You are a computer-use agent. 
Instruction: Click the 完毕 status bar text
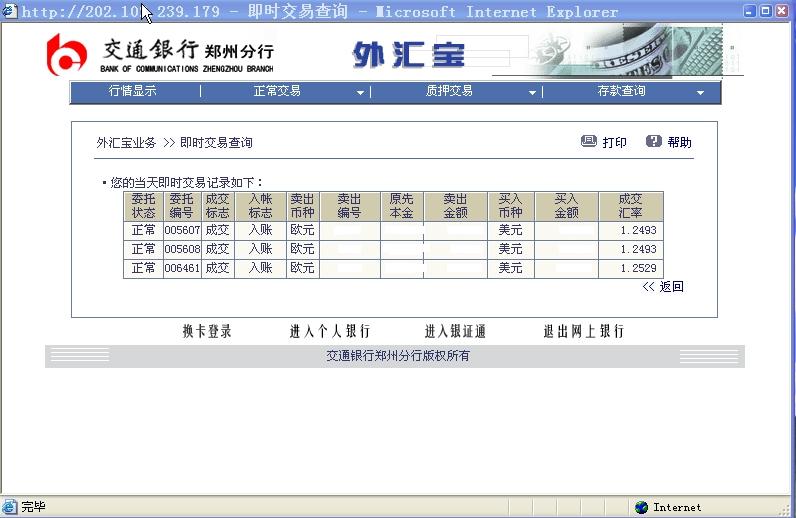click(x=34, y=507)
